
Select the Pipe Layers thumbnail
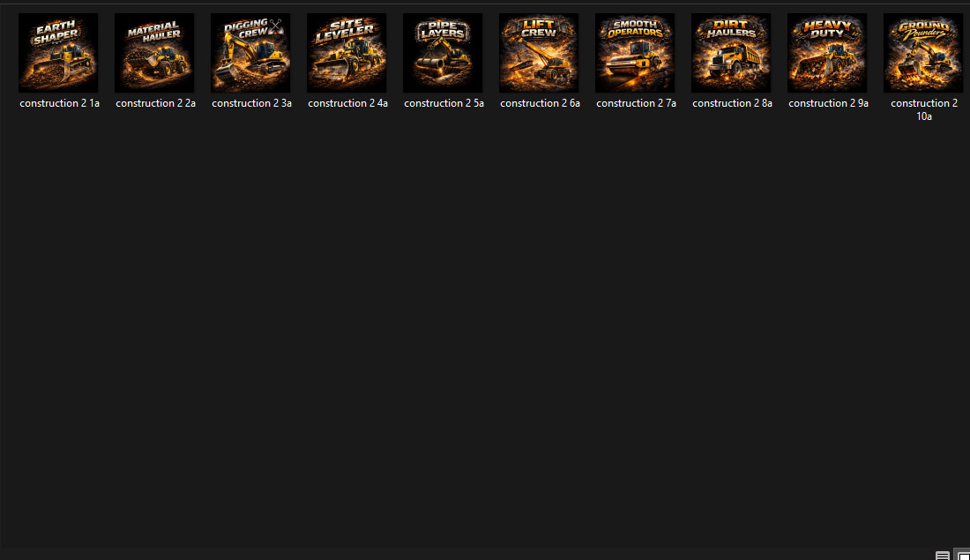tap(443, 53)
